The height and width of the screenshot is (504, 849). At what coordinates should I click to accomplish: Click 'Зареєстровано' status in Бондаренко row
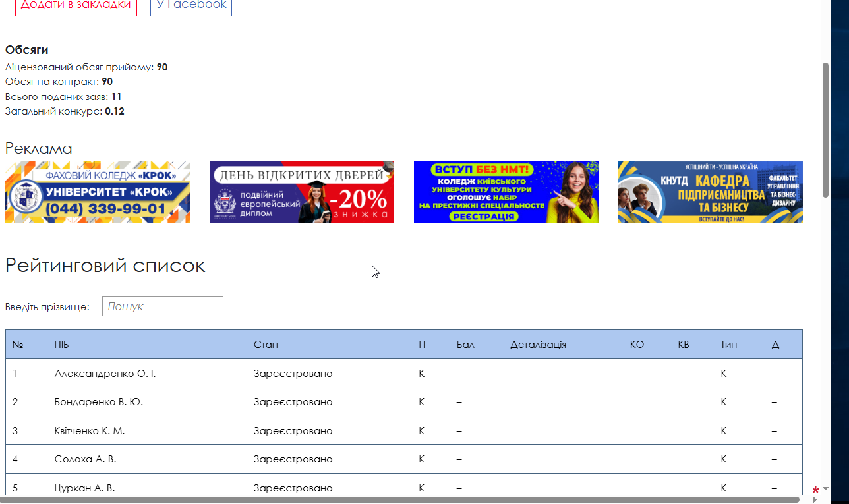pos(293,402)
